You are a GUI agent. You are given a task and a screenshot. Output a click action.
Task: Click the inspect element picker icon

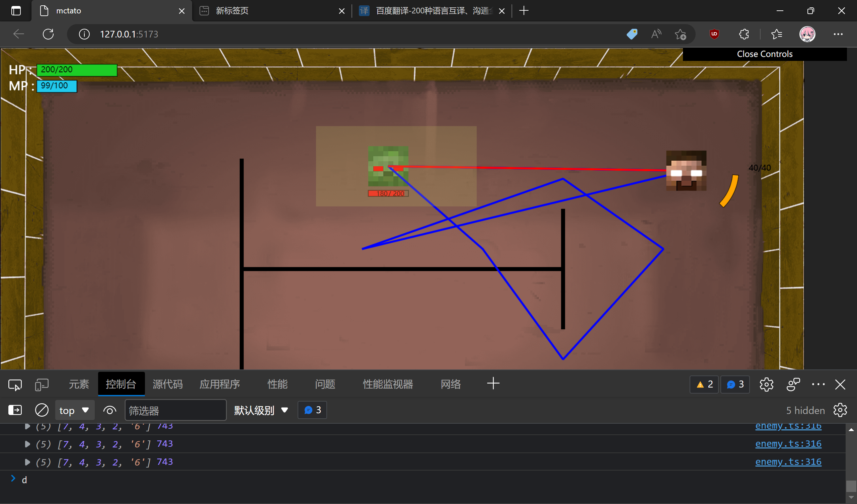point(15,385)
